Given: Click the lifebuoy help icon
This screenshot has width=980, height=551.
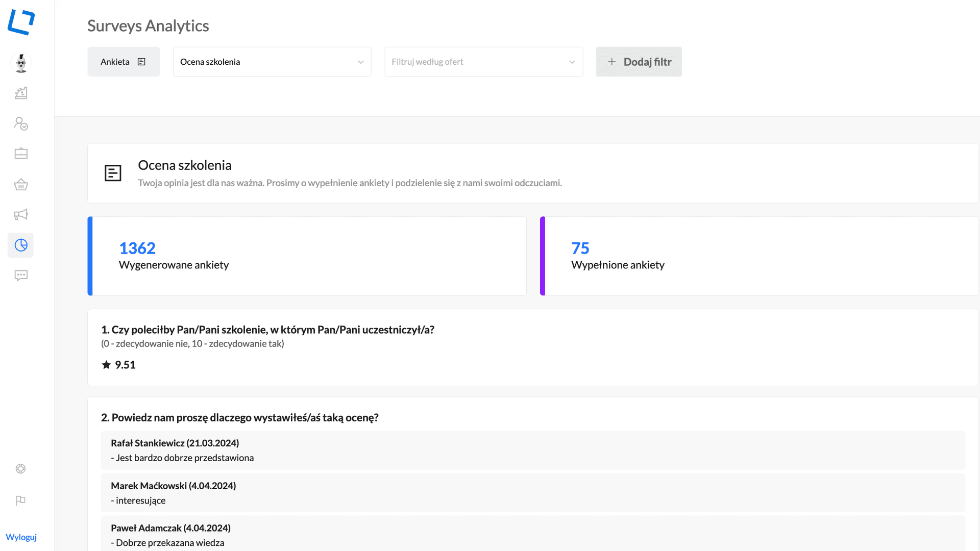Looking at the screenshot, I should [x=20, y=469].
